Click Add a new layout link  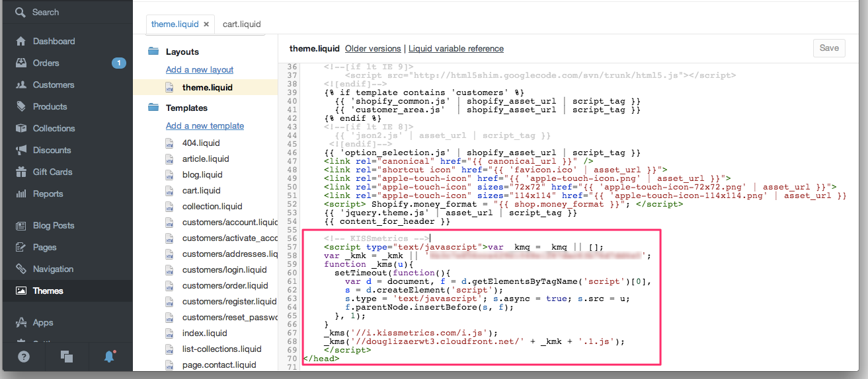(x=200, y=69)
